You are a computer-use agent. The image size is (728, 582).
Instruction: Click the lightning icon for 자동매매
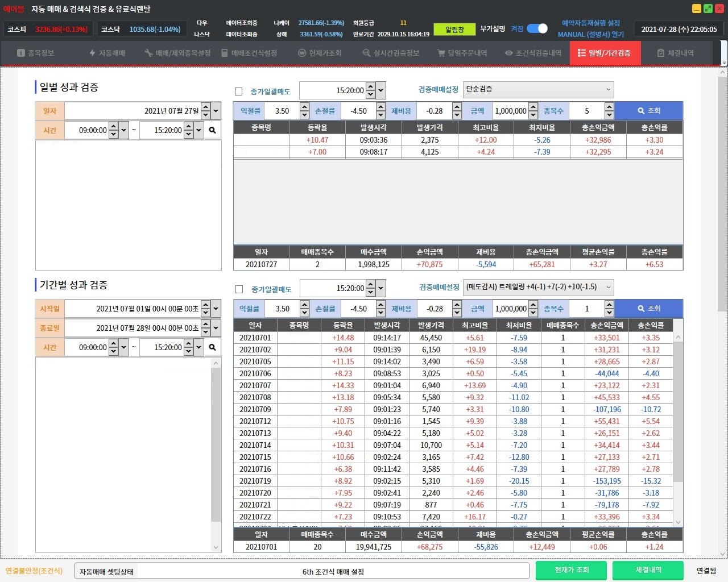click(92, 53)
